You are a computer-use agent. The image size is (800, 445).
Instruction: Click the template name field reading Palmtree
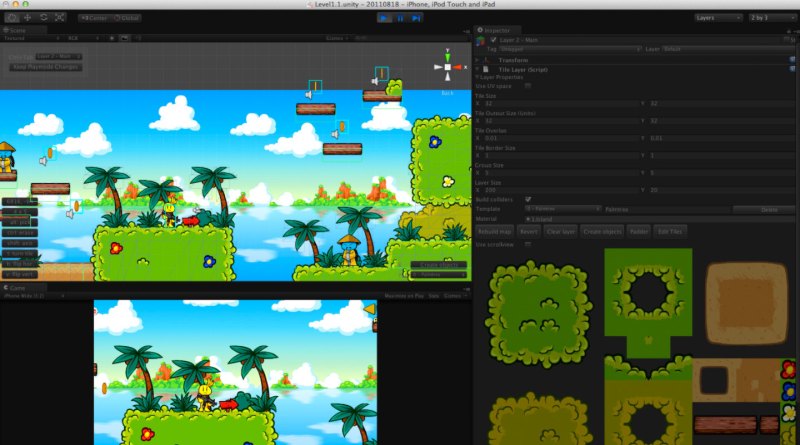pos(667,209)
